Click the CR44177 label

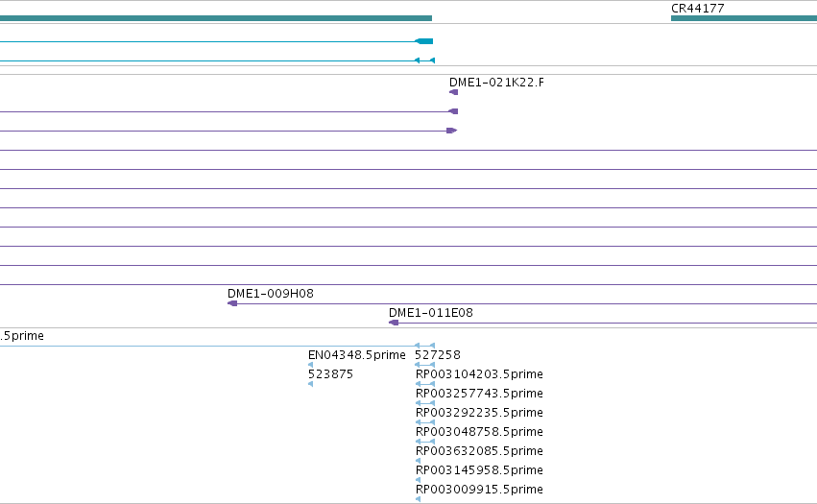(x=698, y=9)
